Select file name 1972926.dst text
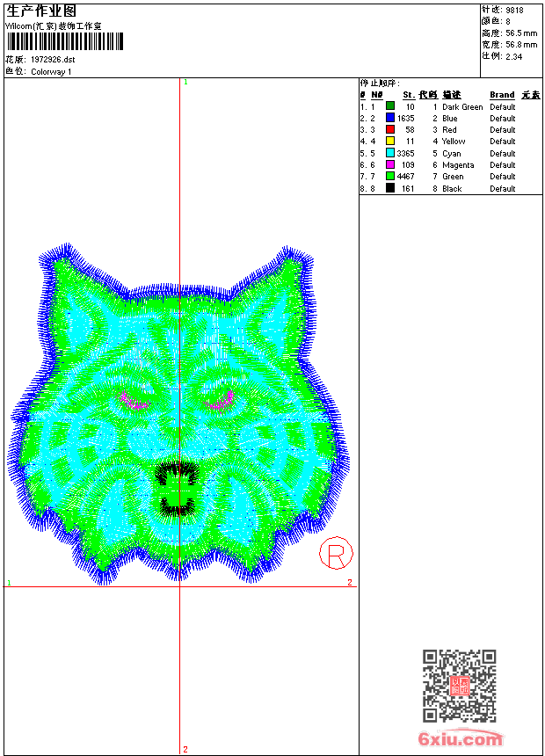Screen dimensions: 545x756 click(53, 60)
